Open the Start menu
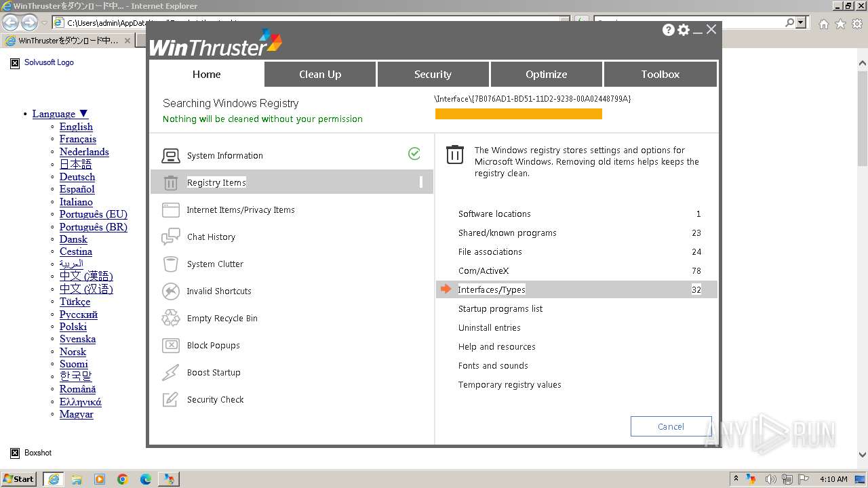868x488 pixels. point(19,479)
